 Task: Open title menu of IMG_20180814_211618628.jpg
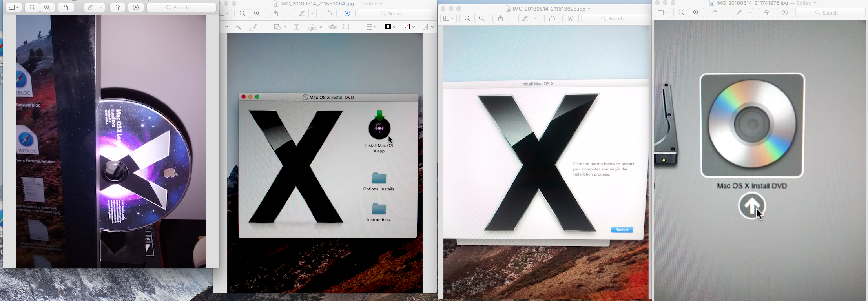(x=589, y=9)
